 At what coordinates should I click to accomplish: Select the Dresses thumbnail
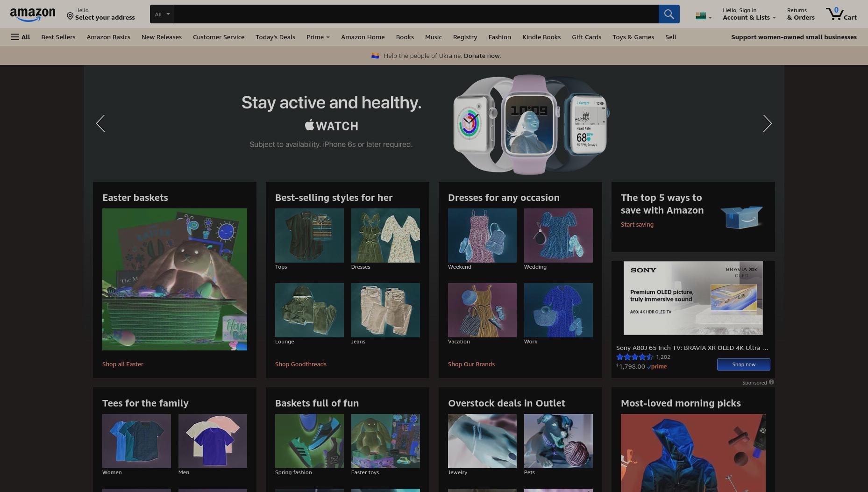pos(385,235)
